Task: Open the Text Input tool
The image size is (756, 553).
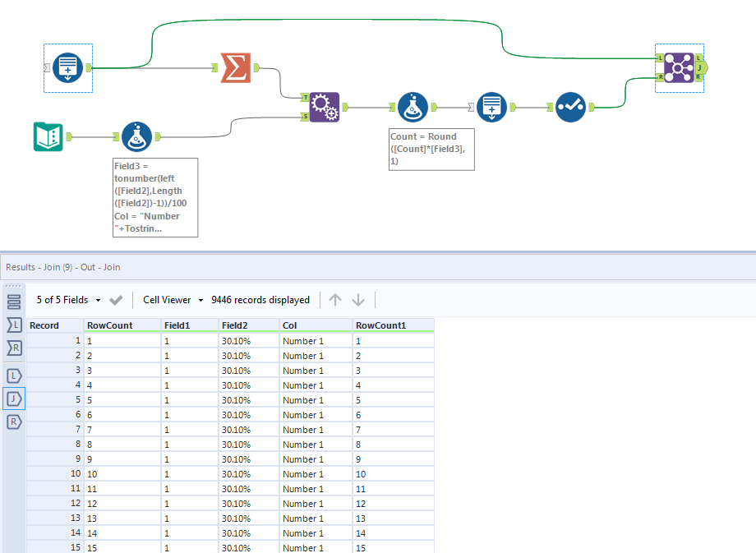Action: tap(47, 136)
